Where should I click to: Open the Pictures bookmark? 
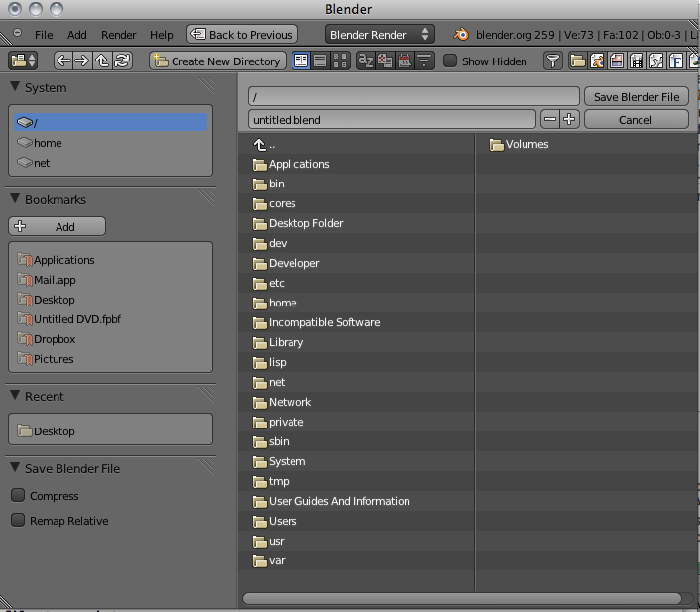[x=110, y=359]
